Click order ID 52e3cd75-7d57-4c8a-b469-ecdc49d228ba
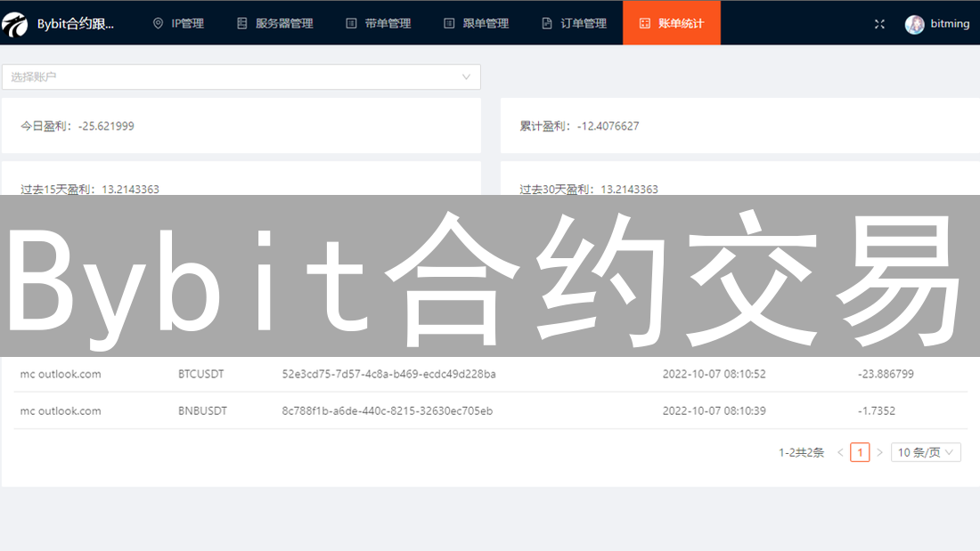The image size is (980, 551). 388,374
